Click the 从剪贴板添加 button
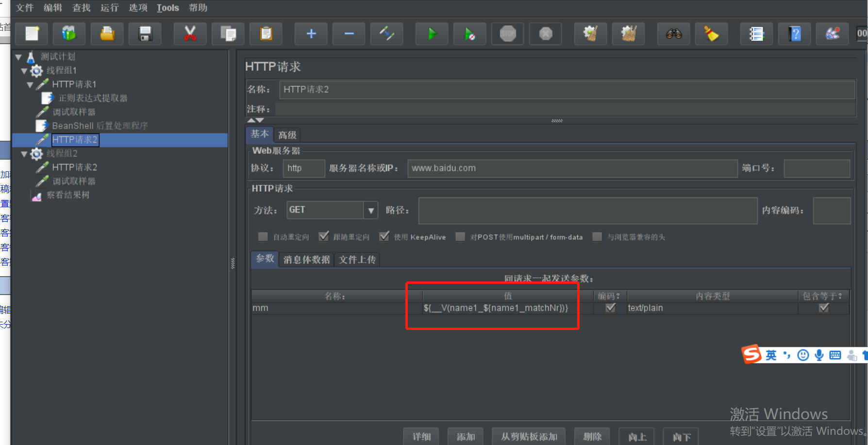 (529, 436)
